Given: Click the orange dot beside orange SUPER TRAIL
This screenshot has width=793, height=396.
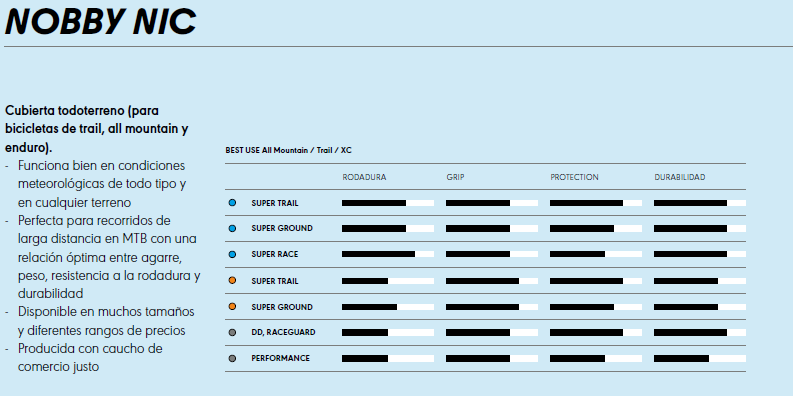Looking at the screenshot, I should point(232,281).
